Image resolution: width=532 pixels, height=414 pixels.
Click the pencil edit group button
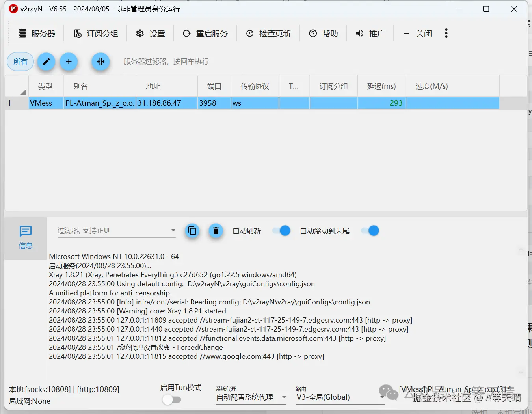tap(46, 62)
